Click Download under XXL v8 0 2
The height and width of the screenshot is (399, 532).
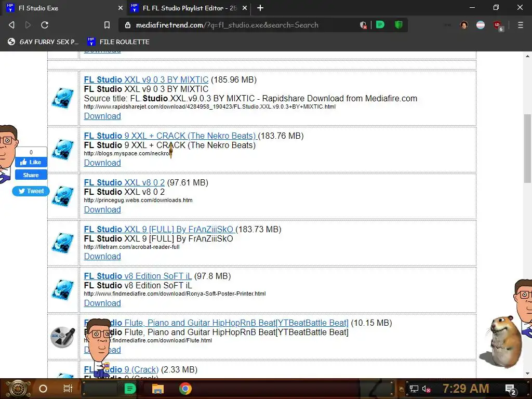(x=102, y=210)
